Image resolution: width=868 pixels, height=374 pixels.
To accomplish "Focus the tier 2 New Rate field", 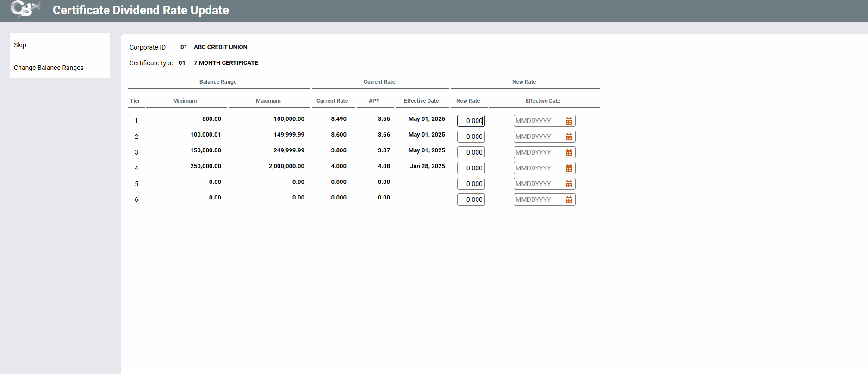I will (471, 137).
